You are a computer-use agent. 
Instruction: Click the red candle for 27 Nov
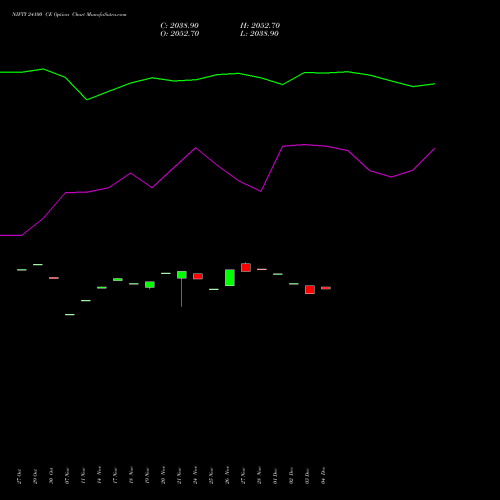click(246, 267)
